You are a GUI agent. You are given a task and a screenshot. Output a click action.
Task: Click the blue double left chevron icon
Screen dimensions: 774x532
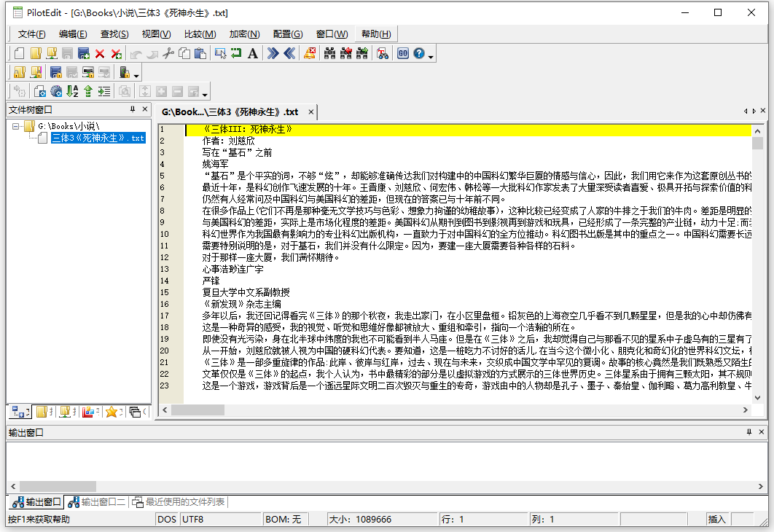[x=289, y=53]
